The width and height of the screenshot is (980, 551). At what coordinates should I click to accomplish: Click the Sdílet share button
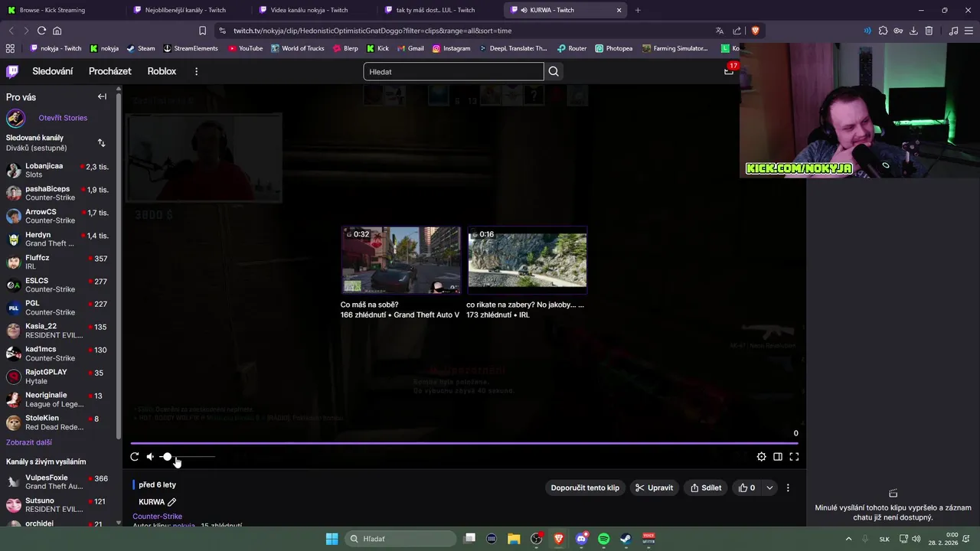(705, 487)
